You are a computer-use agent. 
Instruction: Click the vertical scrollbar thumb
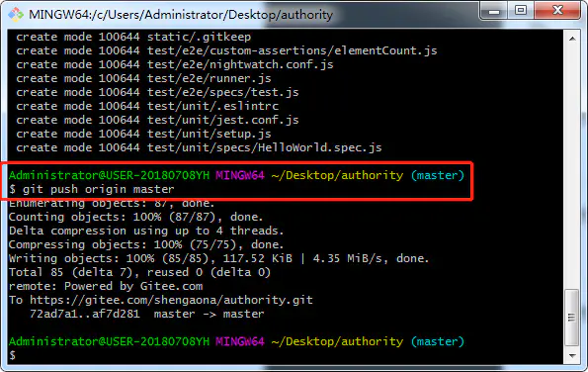pos(572,318)
